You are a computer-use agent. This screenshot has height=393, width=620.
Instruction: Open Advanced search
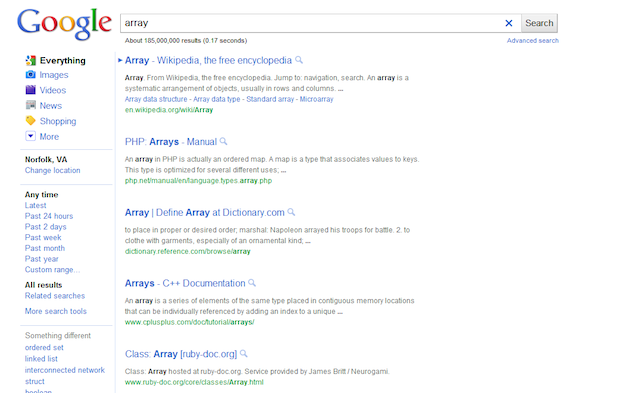point(533,40)
